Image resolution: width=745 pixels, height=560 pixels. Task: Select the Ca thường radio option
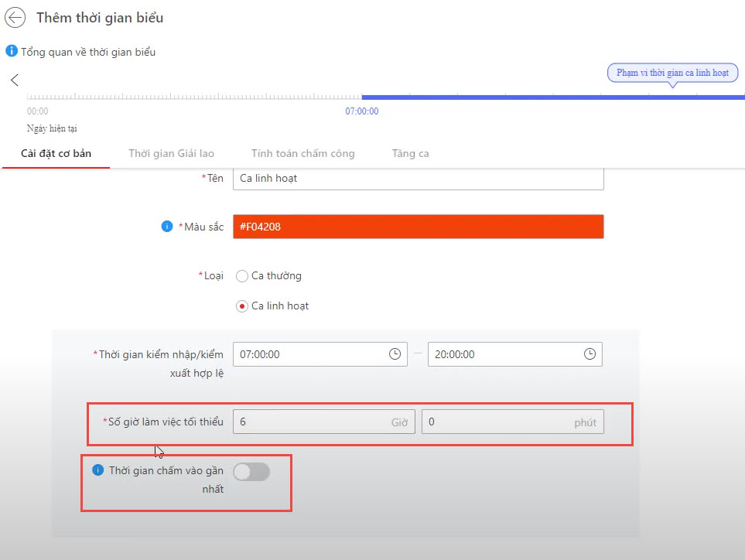(242, 276)
